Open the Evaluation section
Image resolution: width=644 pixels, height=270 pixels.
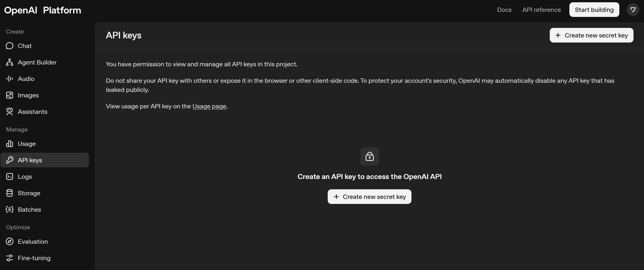[10, 241]
